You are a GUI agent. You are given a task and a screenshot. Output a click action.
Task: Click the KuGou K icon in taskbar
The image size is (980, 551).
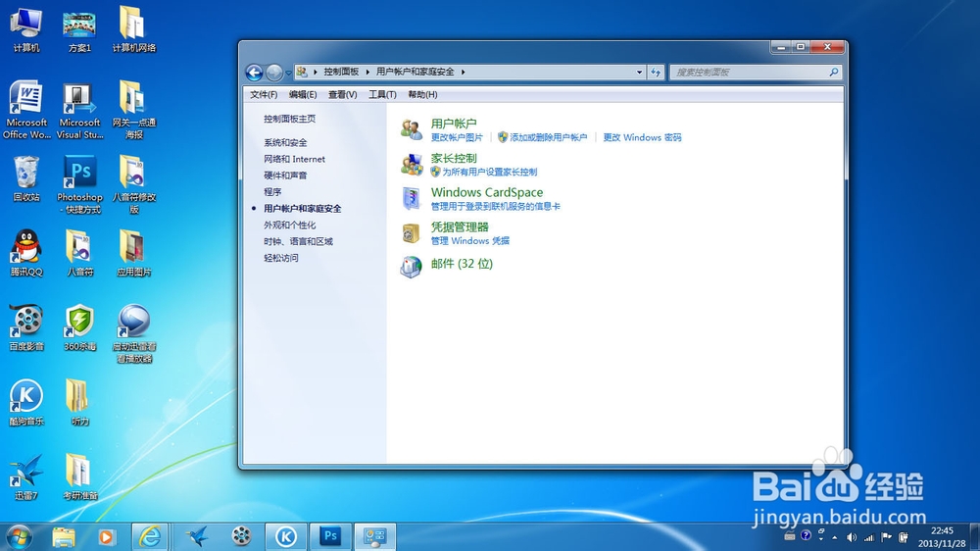click(285, 536)
